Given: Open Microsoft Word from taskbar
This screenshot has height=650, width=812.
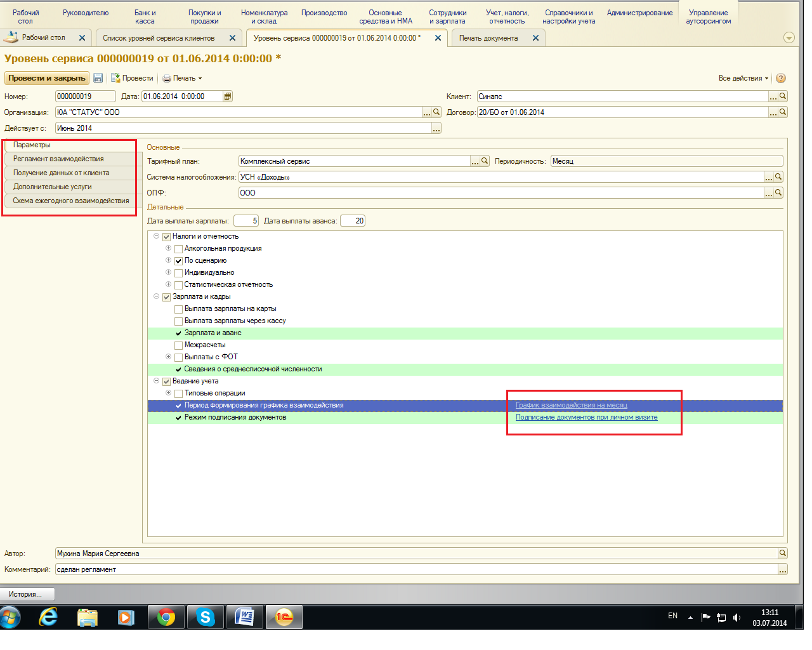Looking at the screenshot, I should [245, 617].
